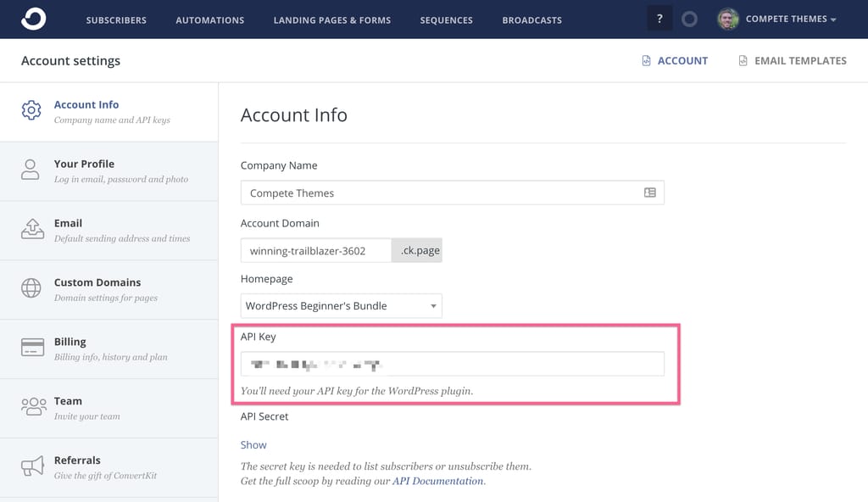Viewport: 868px width, 502px height.
Task: Open the Broadcasts section
Action: [532, 20]
